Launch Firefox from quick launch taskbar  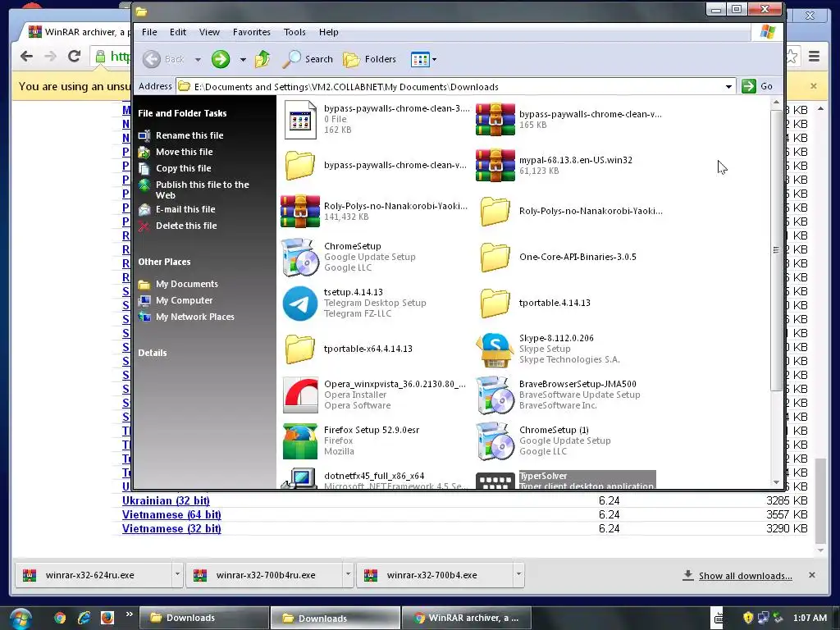107,618
